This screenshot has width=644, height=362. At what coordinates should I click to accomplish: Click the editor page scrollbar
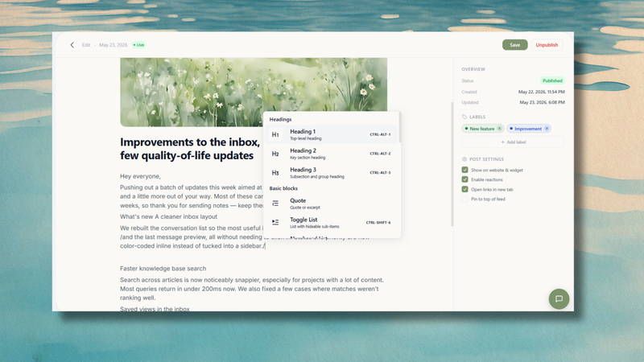click(452, 164)
